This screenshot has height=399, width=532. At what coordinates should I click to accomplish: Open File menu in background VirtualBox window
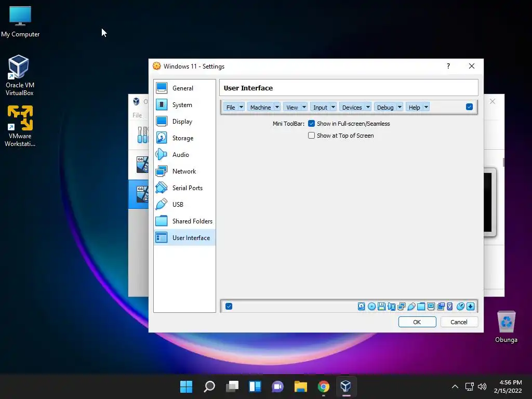click(x=137, y=115)
